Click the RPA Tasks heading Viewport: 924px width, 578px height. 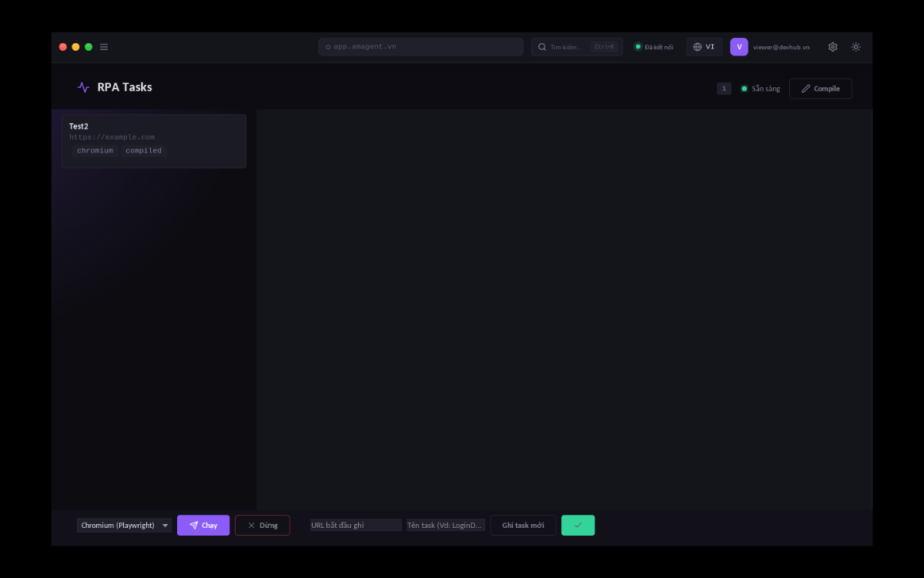(125, 87)
